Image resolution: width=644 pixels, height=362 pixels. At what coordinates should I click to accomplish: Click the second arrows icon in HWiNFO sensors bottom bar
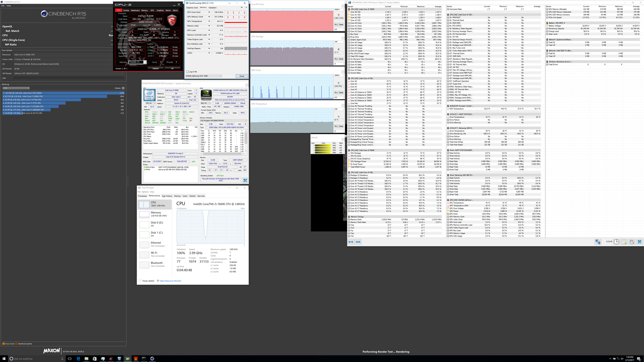click(358, 242)
